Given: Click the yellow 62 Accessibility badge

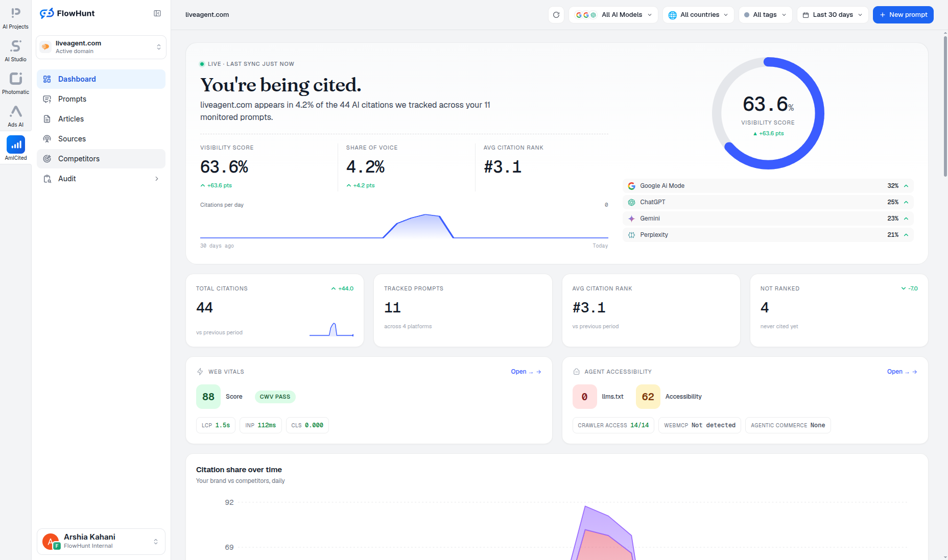Looking at the screenshot, I should coord(648,397).
